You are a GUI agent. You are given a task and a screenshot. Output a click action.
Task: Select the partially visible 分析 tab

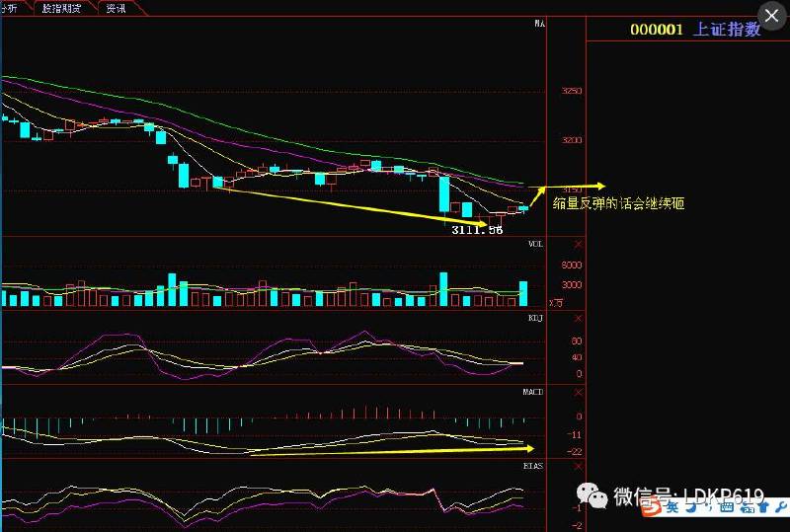tap(12, 8)
